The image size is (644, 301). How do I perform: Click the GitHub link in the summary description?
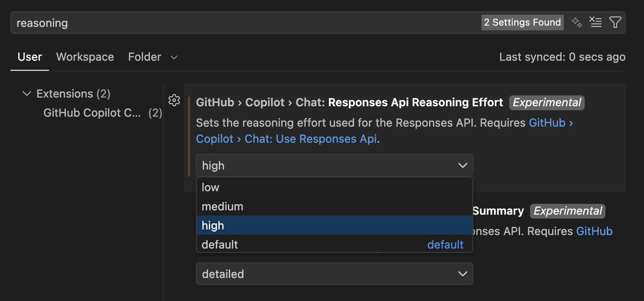594,231
